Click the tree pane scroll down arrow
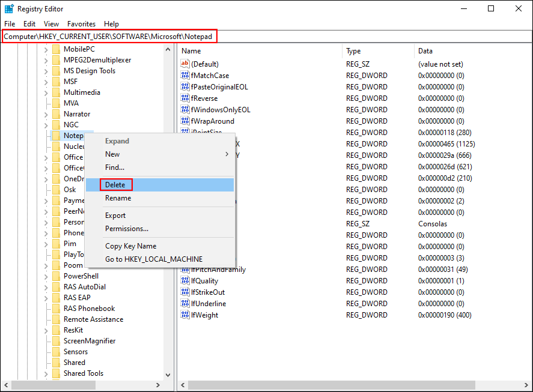 click(168, 375)
